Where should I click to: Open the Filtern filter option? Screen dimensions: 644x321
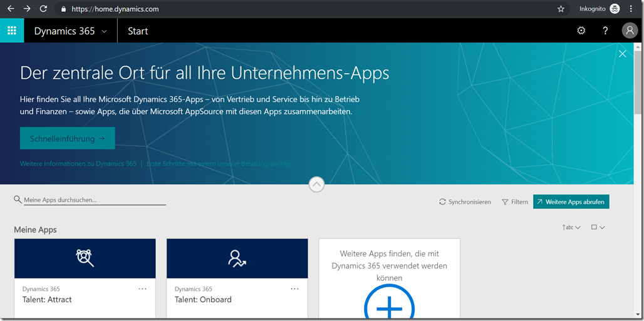(x=515, y=202)
